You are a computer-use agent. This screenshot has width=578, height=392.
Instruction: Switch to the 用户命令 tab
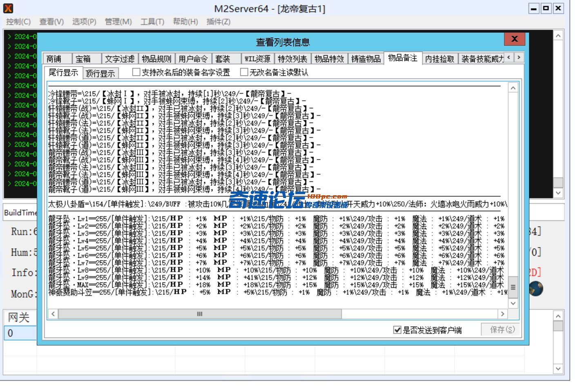click(x=193, y=59)
